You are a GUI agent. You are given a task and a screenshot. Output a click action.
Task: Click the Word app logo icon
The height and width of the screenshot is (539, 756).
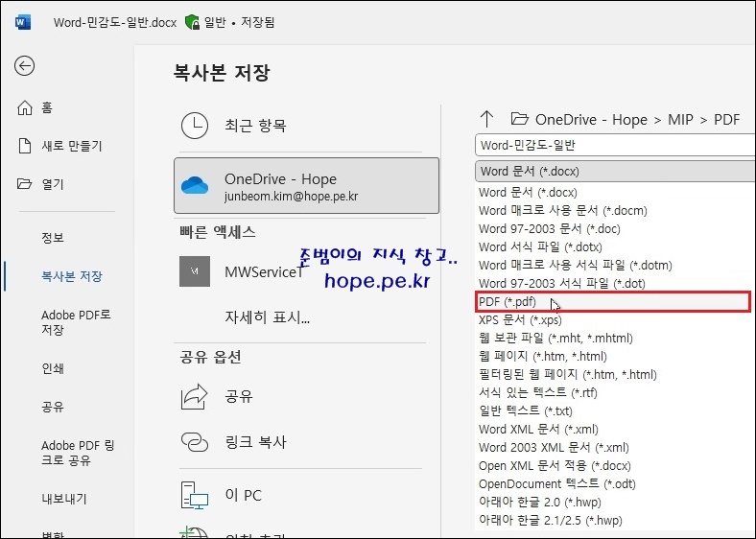(x=23, y=22)
